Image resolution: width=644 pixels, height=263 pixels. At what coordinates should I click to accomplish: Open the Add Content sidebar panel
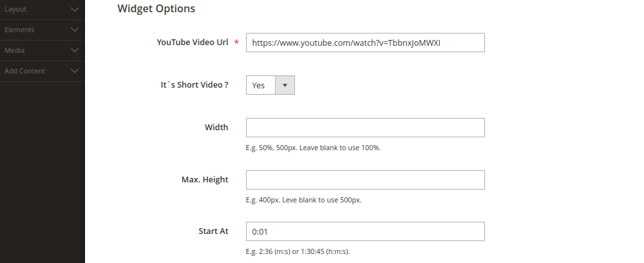(x=43, y=71)
